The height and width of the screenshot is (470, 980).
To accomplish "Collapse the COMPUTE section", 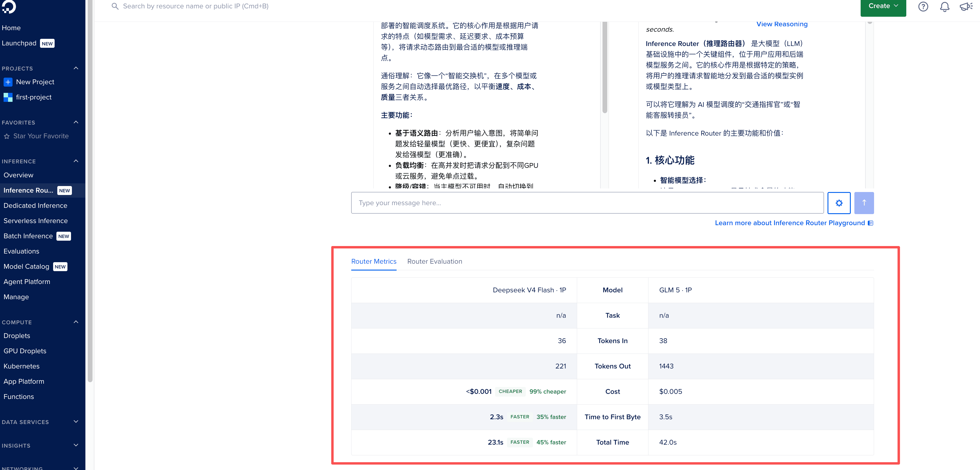I will click(76, 322).
